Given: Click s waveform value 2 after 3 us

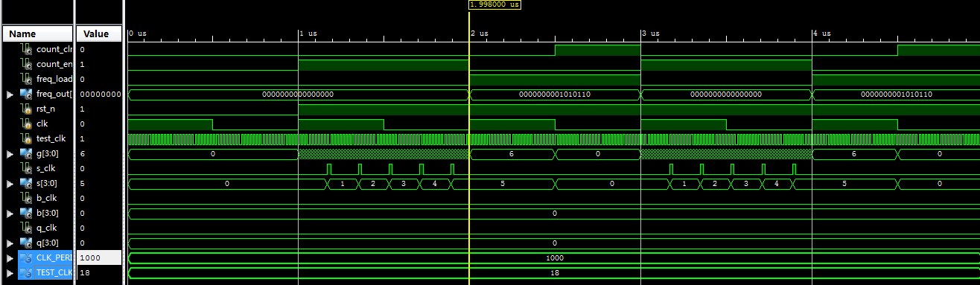Looking at the screenshot, I should tap(715, 184).
